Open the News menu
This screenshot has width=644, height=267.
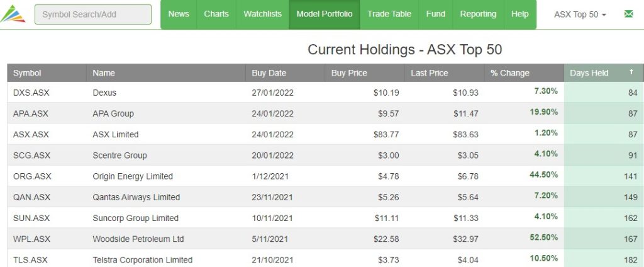(x=179, y=14)
